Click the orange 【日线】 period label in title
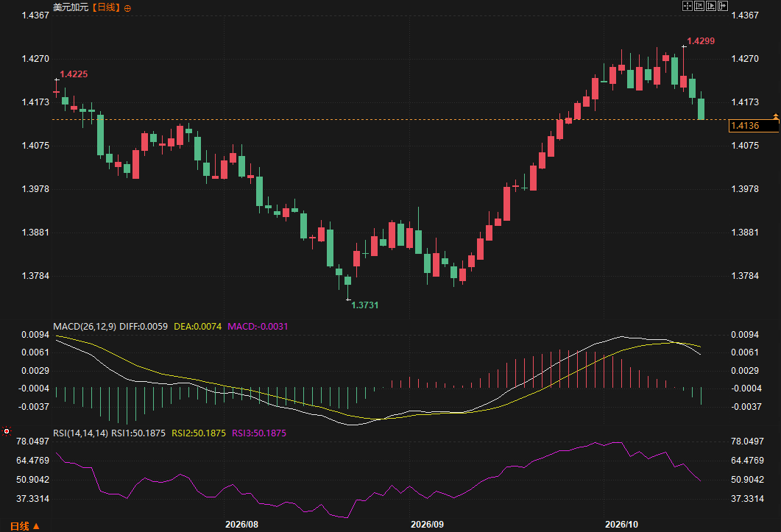 [106, 7]
